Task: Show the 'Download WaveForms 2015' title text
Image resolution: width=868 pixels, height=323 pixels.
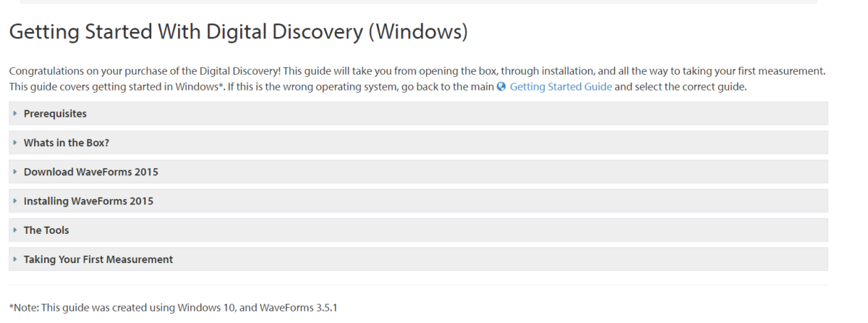Action: [x=91, y=172]
